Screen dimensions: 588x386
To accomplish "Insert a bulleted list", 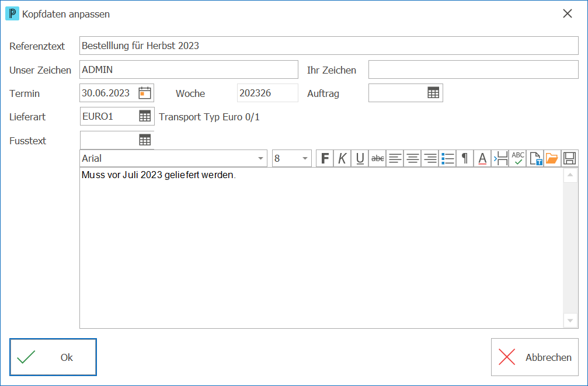I will point(447,158).
